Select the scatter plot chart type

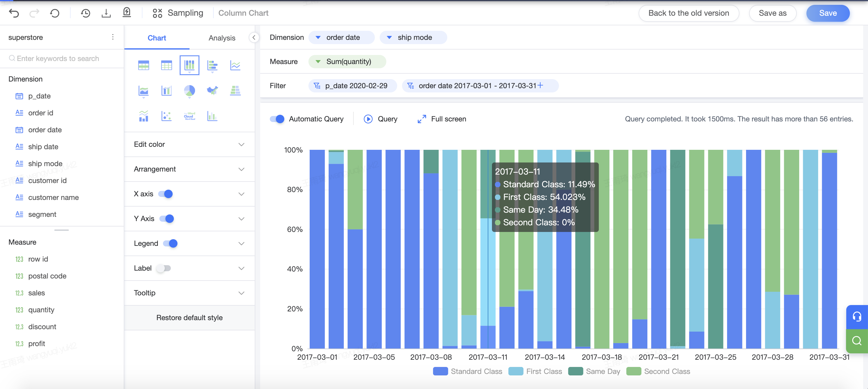point(167,116)
